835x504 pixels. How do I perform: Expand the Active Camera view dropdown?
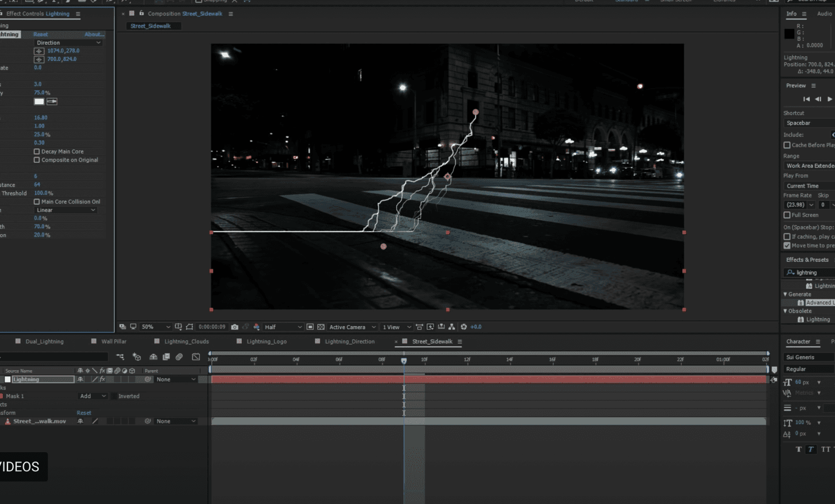[x=351, y=326]
